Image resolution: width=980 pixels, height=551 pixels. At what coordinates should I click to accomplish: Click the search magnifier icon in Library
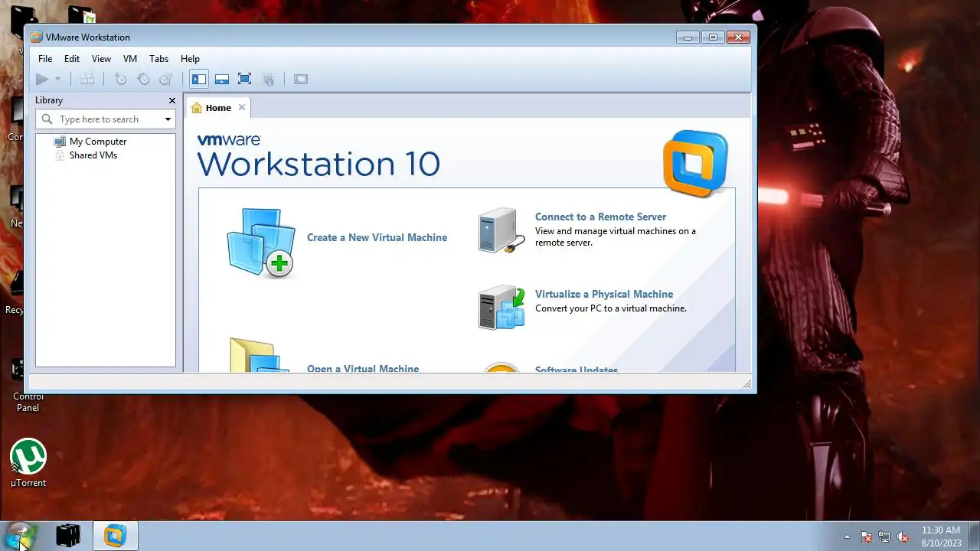coord(47,119)
